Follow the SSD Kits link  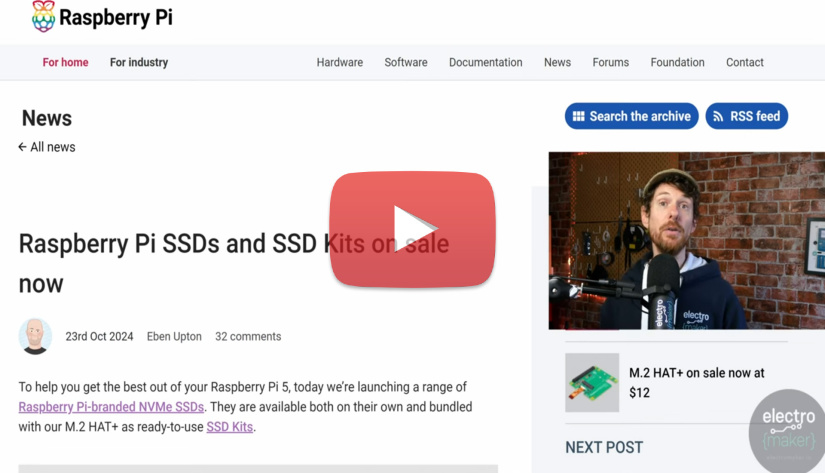(x=229, y=427)
